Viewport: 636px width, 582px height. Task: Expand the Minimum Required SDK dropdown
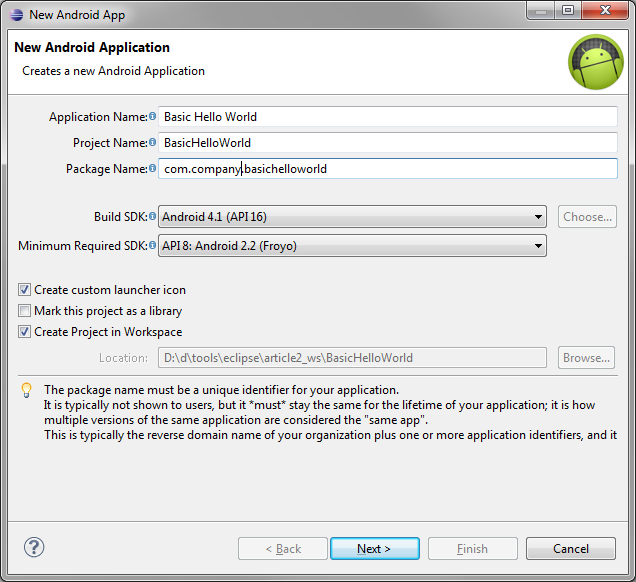click(x=352, y=246)
